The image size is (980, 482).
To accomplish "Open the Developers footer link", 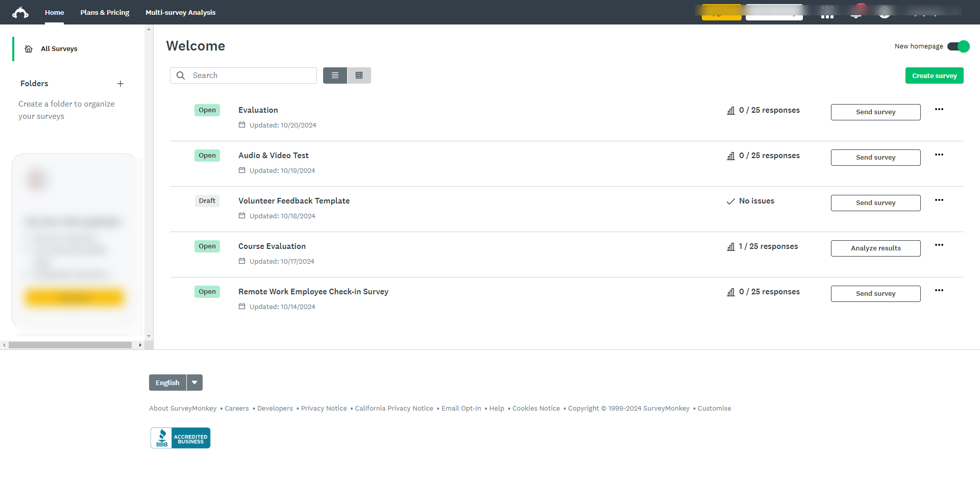I will pyautogui.click(x=275, y=409).
